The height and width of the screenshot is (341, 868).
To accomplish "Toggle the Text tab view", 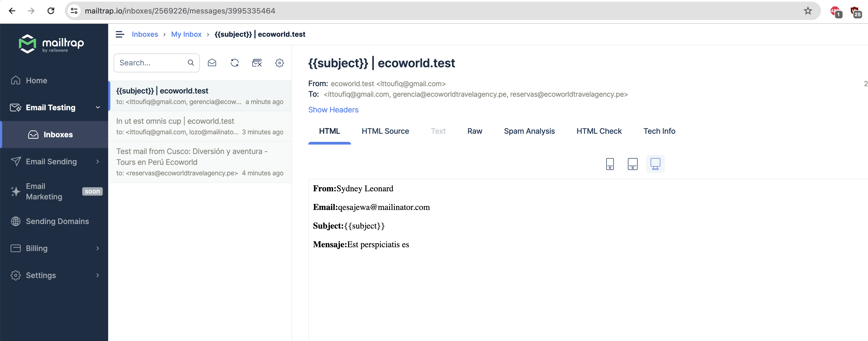I will point(438,131).
